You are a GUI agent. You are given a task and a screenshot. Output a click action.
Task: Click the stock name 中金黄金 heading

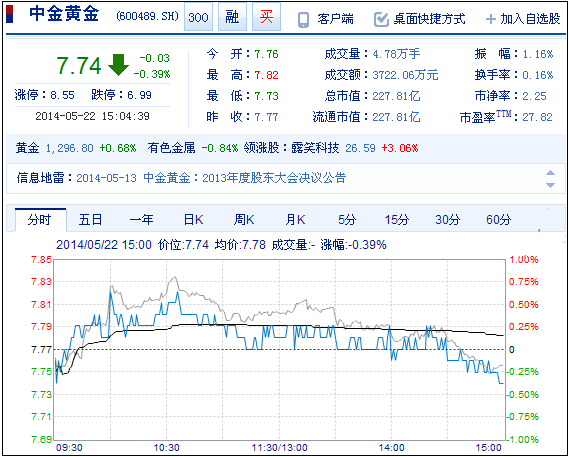click(64, 14)
